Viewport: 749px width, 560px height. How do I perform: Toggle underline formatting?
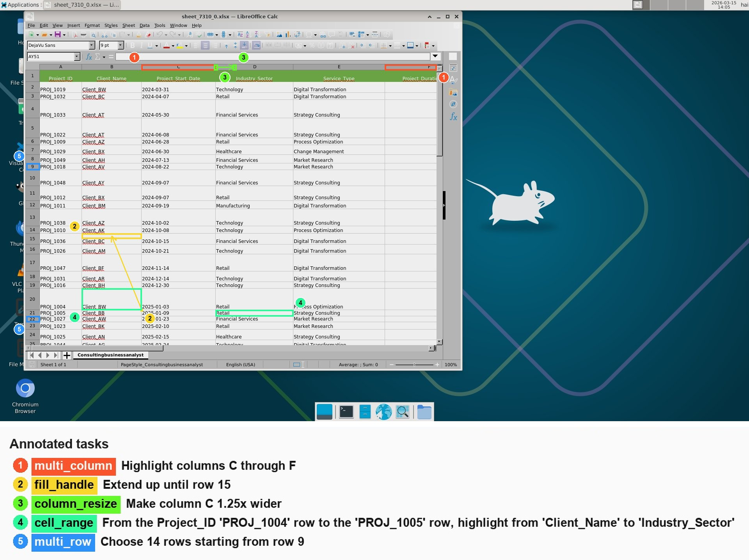pyautogui.click(x=150, y=46)
